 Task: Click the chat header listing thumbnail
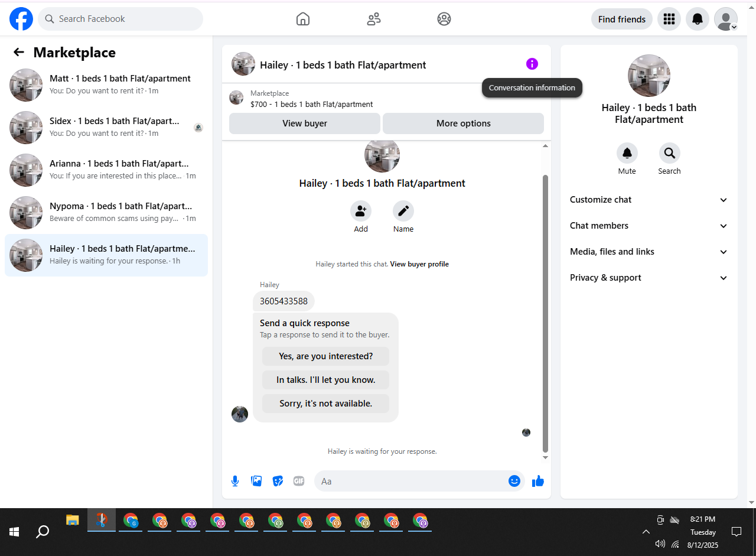click(243, 64)
